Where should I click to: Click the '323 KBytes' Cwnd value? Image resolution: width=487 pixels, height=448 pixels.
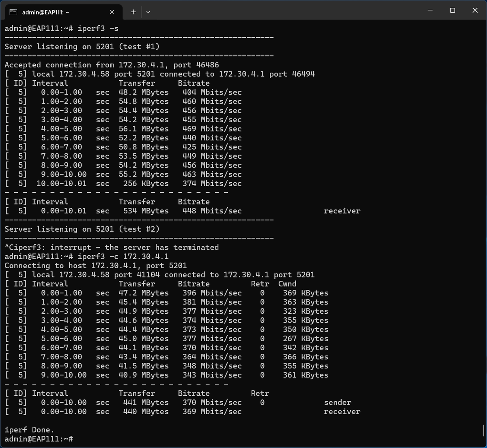pos(306,311)
